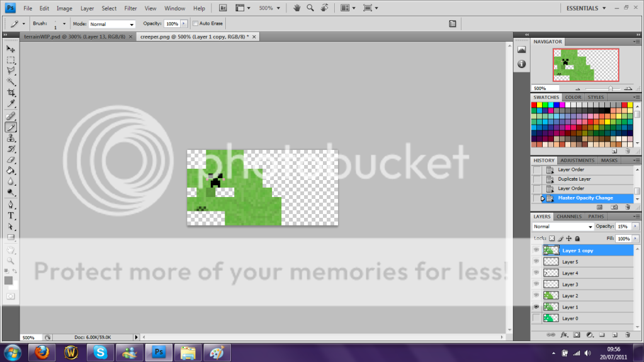Open layer blend mode Normal dropdown
The image size is (644, 362).
pos(563,227)
